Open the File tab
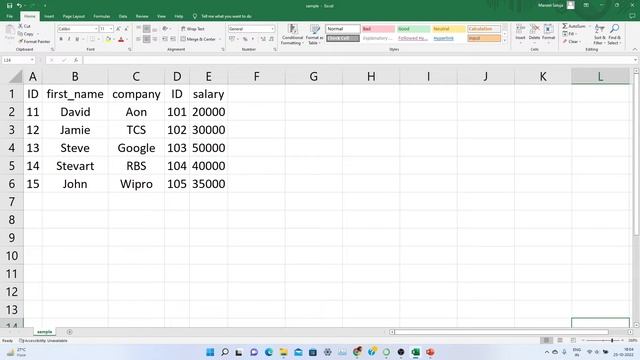The width and height of the screenshot is (640, 360). coord(9,16)
